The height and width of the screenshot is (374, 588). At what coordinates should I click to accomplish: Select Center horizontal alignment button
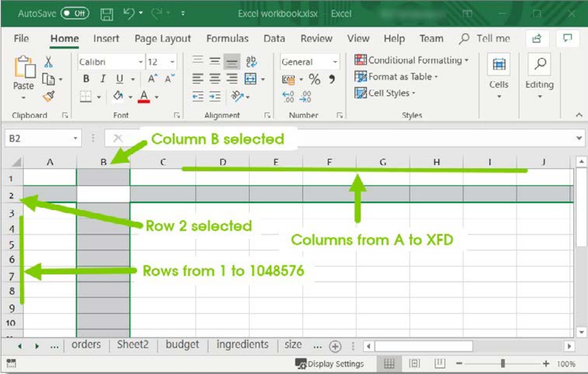215,79
